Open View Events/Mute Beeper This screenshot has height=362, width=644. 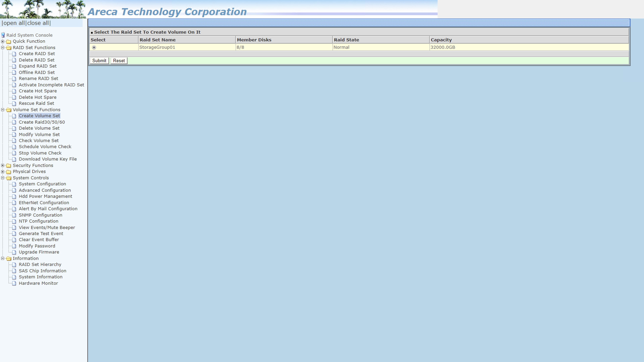[47, 227]
